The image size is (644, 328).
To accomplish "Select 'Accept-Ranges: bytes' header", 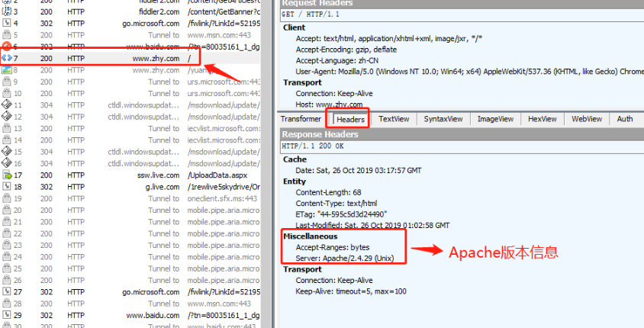I will click(332, 248).
